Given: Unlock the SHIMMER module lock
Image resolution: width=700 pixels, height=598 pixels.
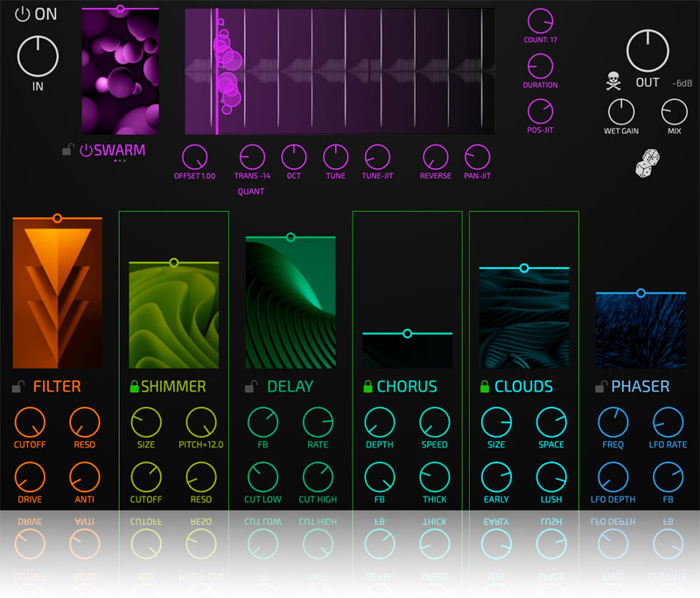Looking at the screenshot, I should pyautogui.click(x=134, y=386).
